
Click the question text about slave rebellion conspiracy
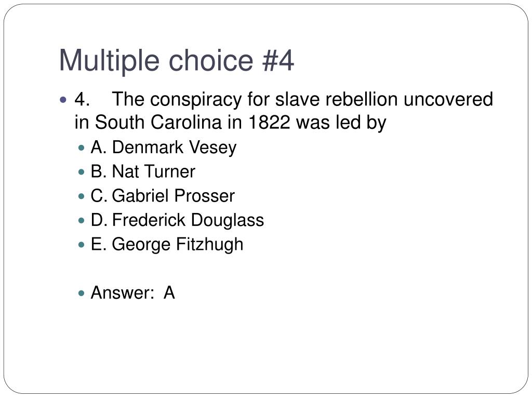pos(284,111)
